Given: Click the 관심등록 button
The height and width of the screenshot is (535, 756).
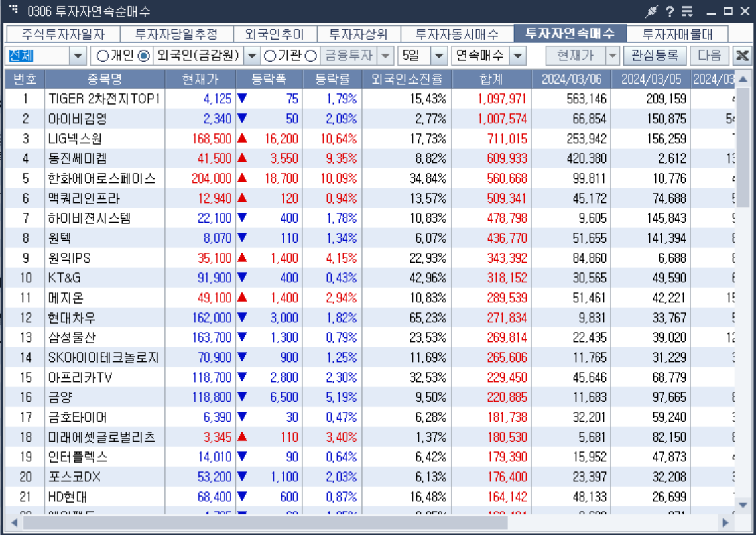Looking at the screenshot, I should [x=655, y=56].
